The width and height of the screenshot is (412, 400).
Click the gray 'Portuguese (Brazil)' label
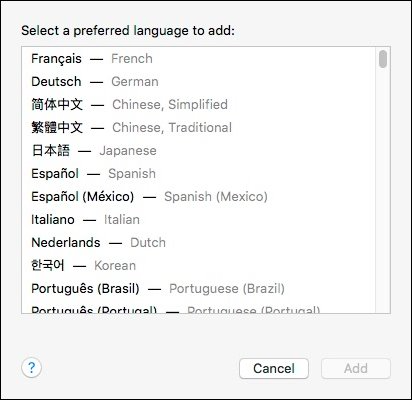(227, 289)
